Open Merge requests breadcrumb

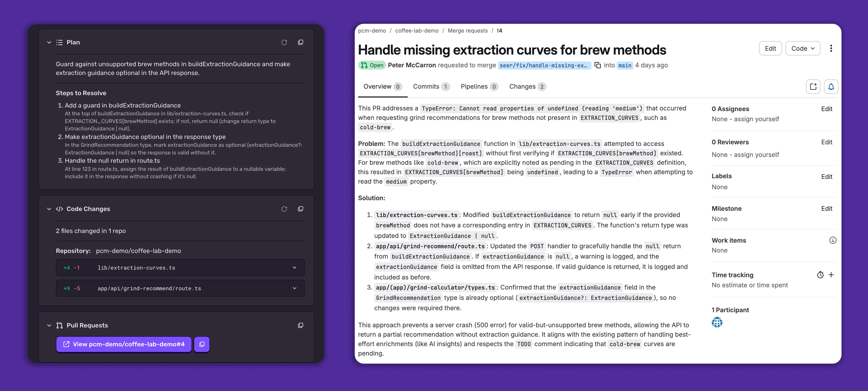pos(467,31)
